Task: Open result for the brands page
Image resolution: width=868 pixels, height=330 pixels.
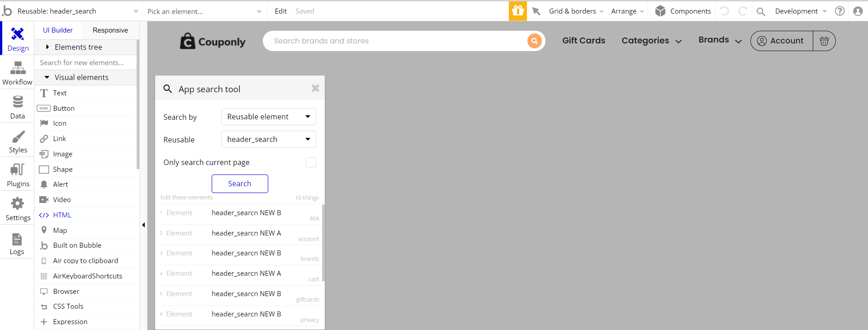Action: [x=240, y=255]
